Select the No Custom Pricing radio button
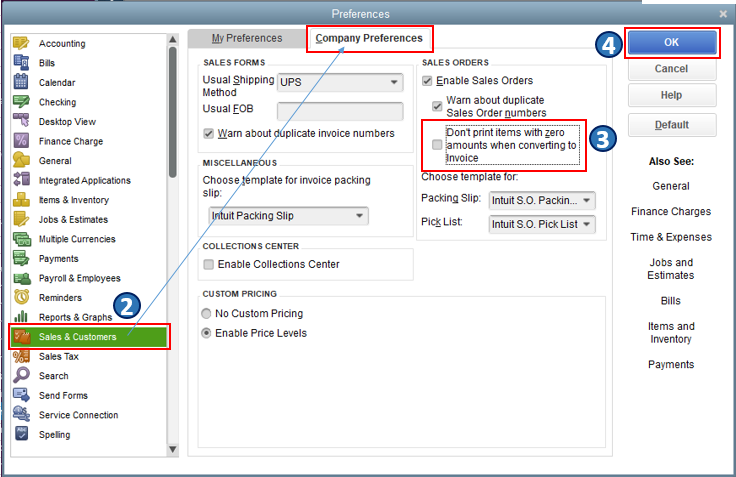The width and height of the screenshot is (736, 477). pos(206,313)
